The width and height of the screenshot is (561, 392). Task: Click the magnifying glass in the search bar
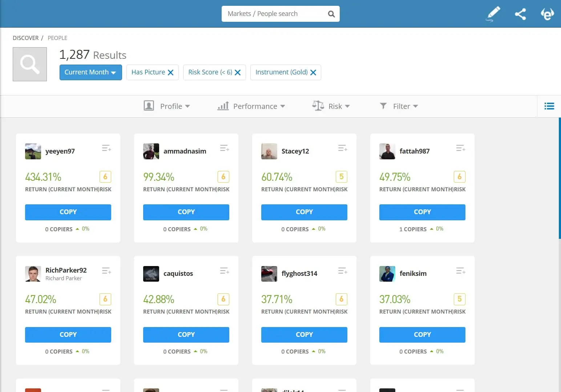pos(331,14)
